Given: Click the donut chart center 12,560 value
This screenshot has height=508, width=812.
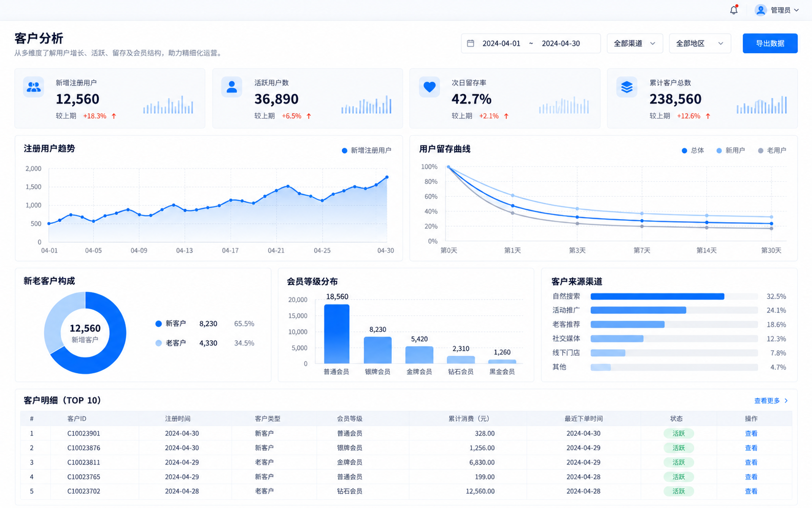Looking at the screenshot, I should click(x=85, y=328).
